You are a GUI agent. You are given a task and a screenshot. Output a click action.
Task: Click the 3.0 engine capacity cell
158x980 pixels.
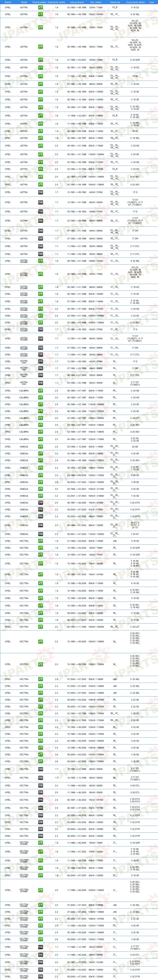point(57,489)
